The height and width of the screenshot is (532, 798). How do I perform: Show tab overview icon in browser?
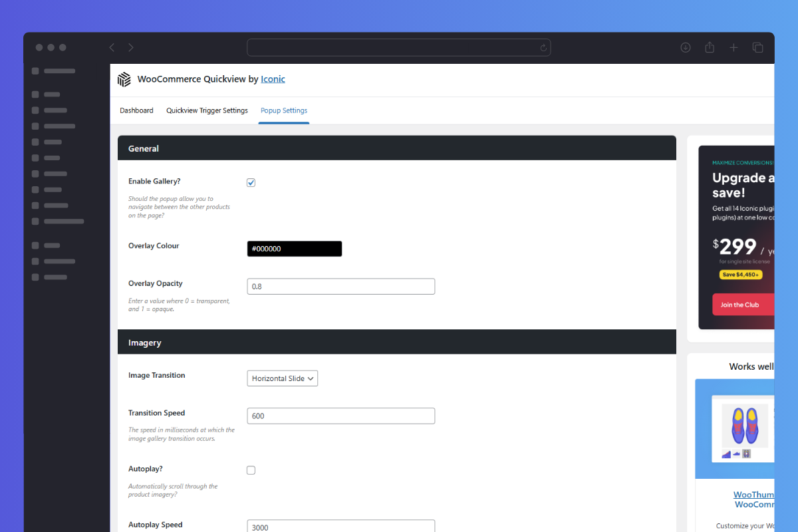pos(757,47)
